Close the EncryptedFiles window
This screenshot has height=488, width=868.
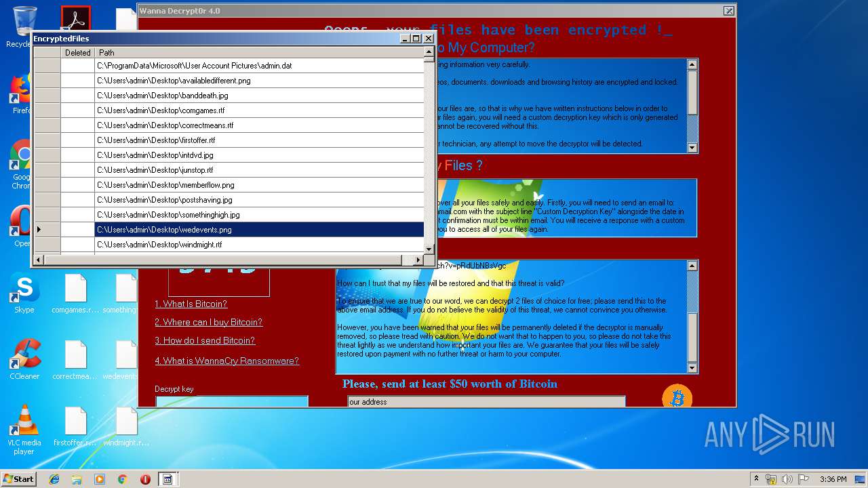point(429,39)
